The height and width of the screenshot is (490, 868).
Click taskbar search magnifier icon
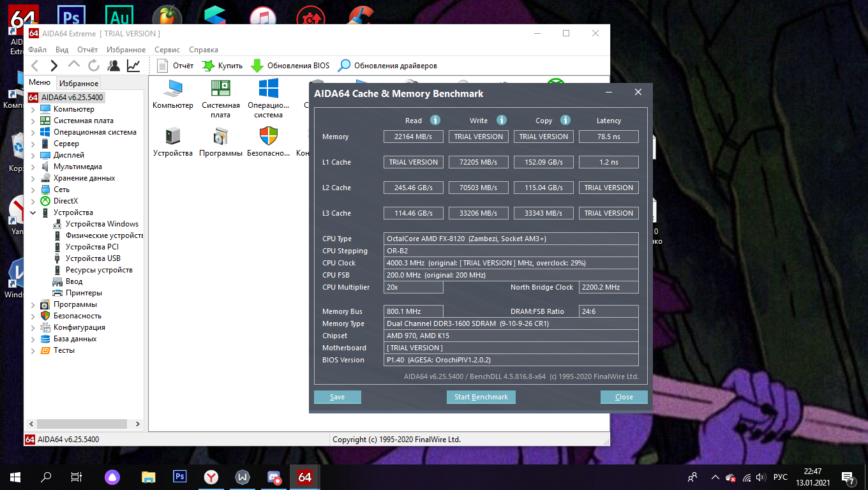[x=46, y=477]
